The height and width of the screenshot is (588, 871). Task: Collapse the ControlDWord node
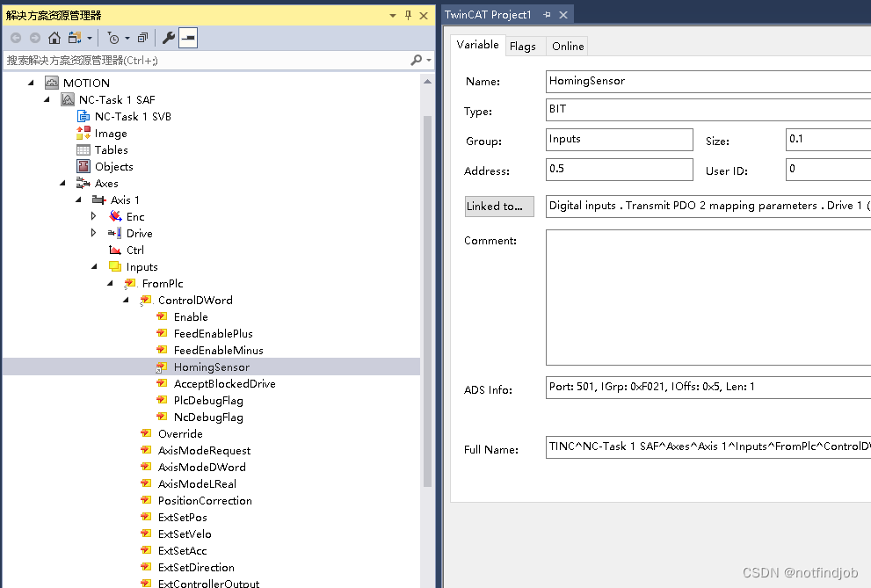pos(125,300)
